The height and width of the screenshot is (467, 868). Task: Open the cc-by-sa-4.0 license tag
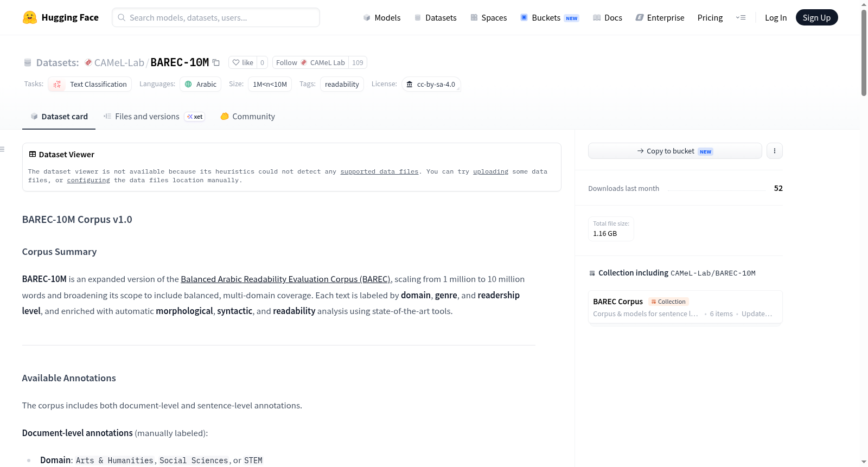coord(431,84)
